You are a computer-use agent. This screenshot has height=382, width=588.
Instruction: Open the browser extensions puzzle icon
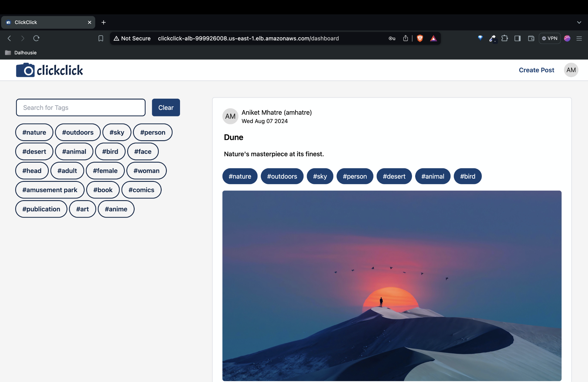(x=504, y=38)
